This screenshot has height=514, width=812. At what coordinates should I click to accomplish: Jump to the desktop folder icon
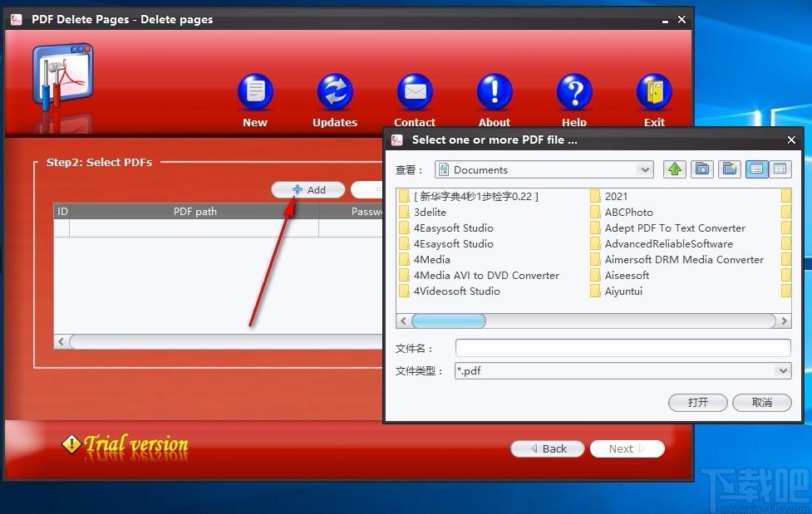pyautogui.click(x=702, y=169)
